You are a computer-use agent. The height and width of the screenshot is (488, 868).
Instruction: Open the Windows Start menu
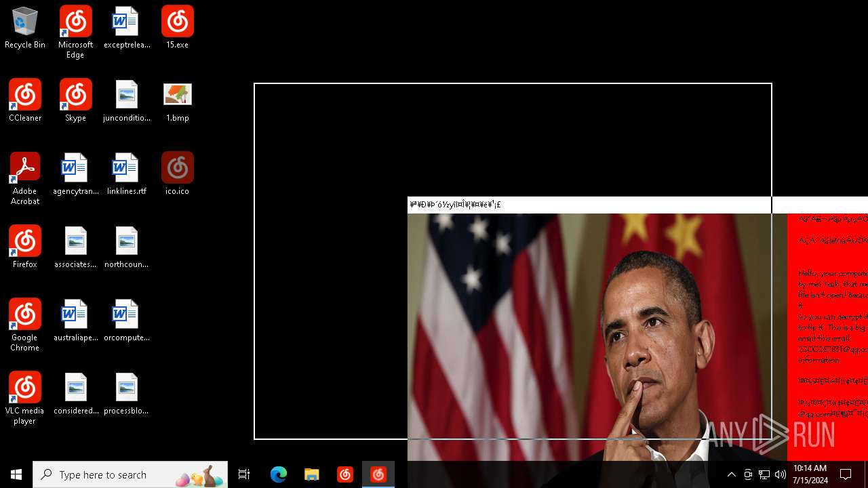point(16,474)
